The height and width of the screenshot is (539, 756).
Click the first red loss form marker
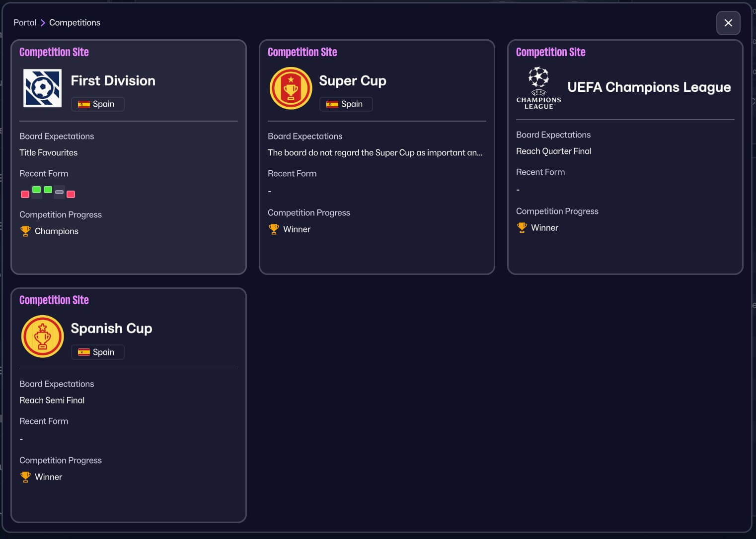point(25,194)
